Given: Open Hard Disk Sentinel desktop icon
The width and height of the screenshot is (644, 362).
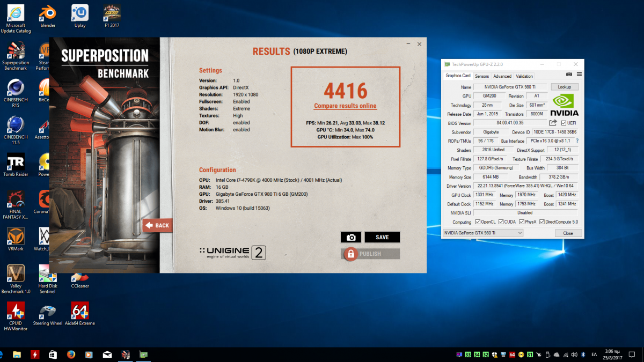Looking at the screenshot, I should pos(48,279).
